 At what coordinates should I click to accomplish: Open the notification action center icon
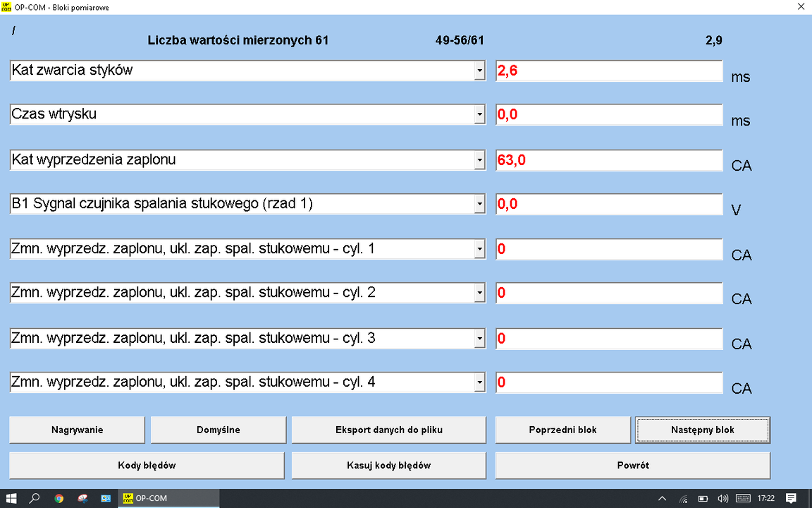[791, 498]
